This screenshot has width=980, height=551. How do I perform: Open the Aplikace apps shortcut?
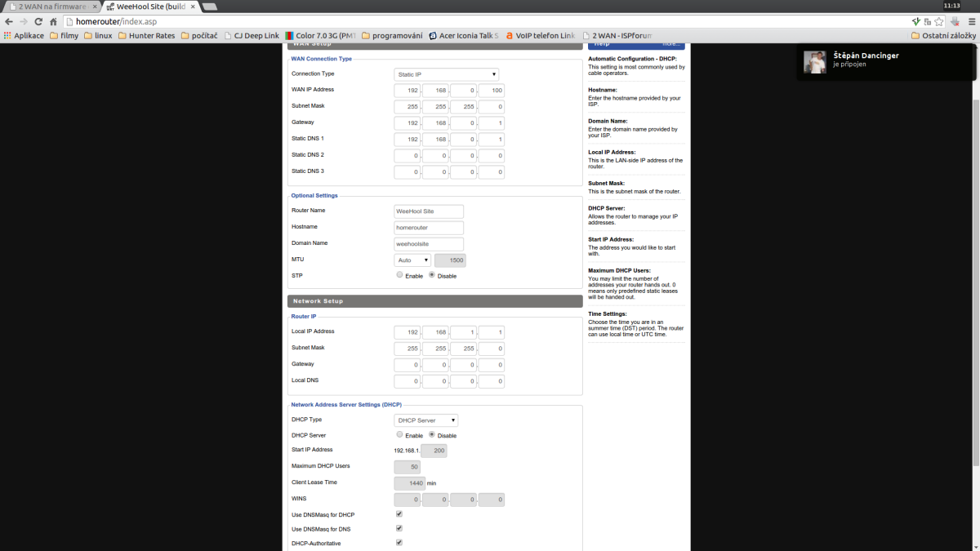24,36
